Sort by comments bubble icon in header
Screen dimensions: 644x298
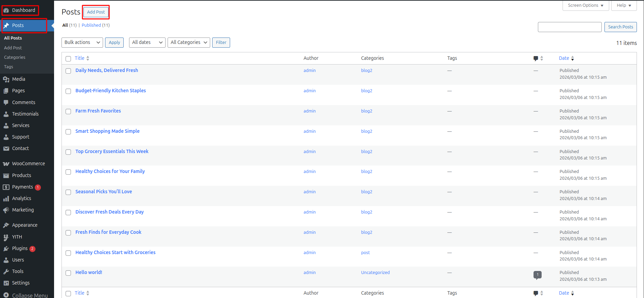point(536,58)
